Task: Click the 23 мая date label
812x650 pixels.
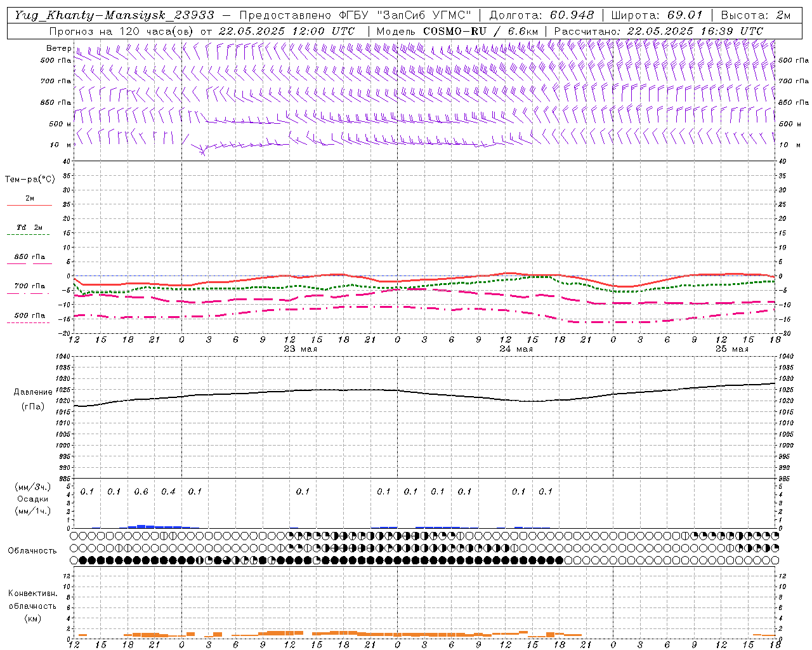Action: [300, 349]
